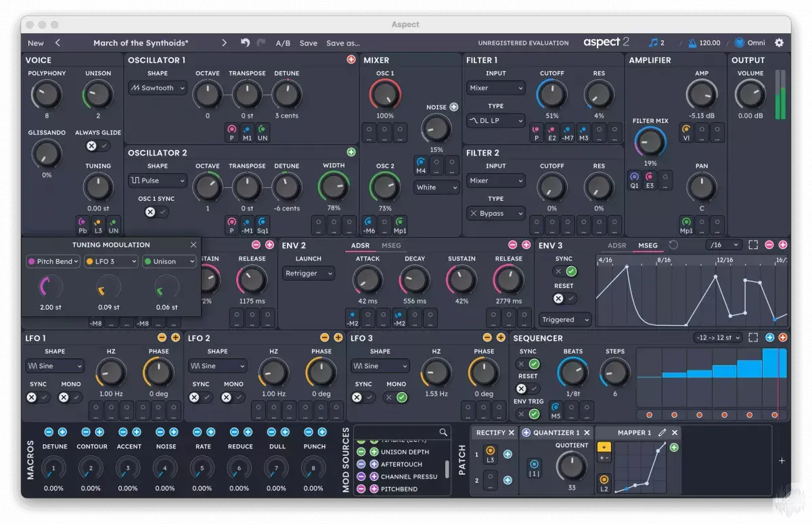Toggle the ENV 3 Sync switch

pos(564,271)
